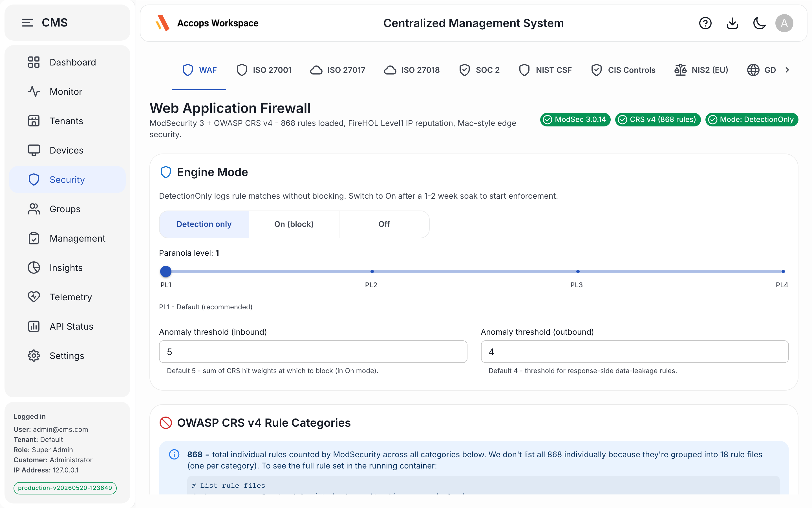Open Settings from sidebar
Screen dimensions: 812x508
[x=67, y=356]
